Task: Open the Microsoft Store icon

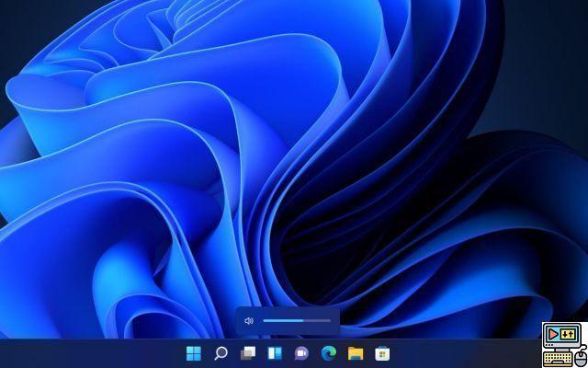Action: click(x=382, y=353)
